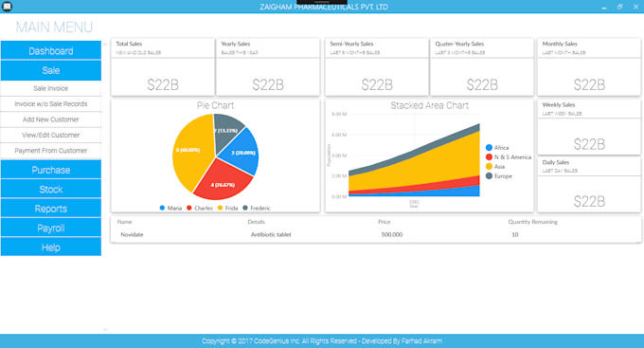
Task: Select Invoice w/o Sale Records
Action: [x=51, y=104]
